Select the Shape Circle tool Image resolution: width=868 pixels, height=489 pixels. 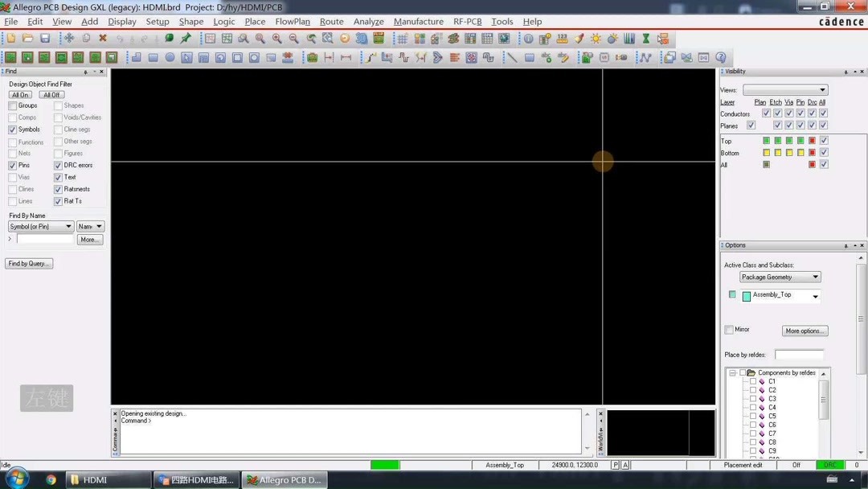[170, 57]
